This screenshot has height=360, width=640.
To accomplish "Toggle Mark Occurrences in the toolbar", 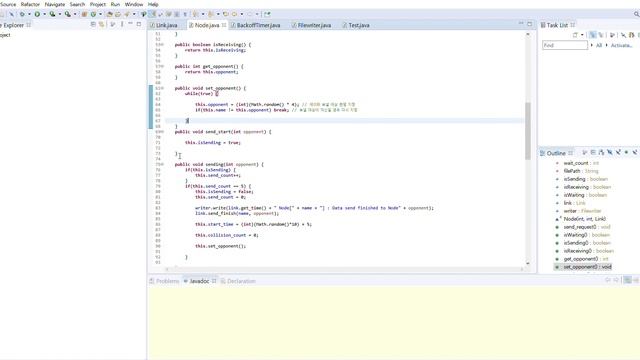I will tap(152, 14).
